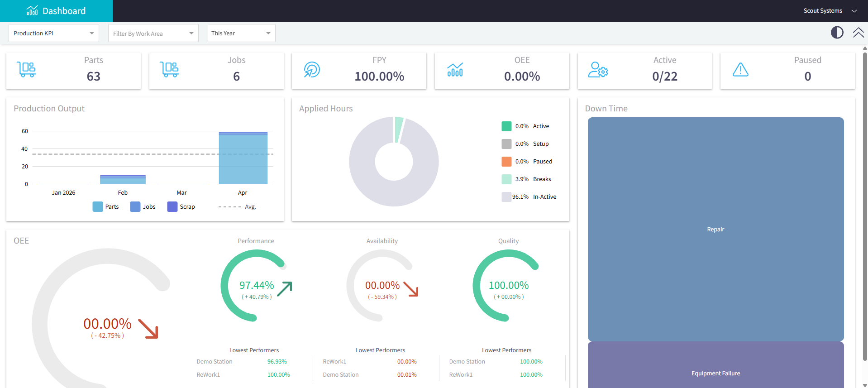This screenshot has width=868, height=388.
Task: Click the Apr bar in Production Output
Action: click(243, 158)
